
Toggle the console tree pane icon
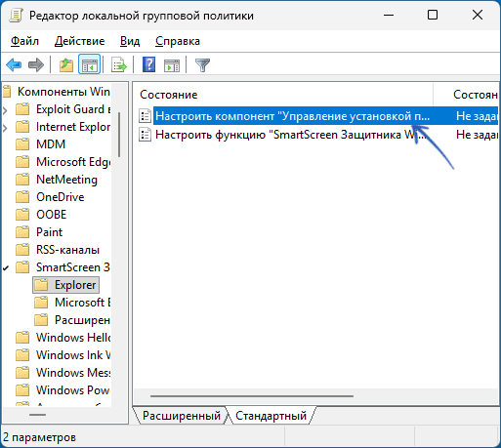(89, 64)
